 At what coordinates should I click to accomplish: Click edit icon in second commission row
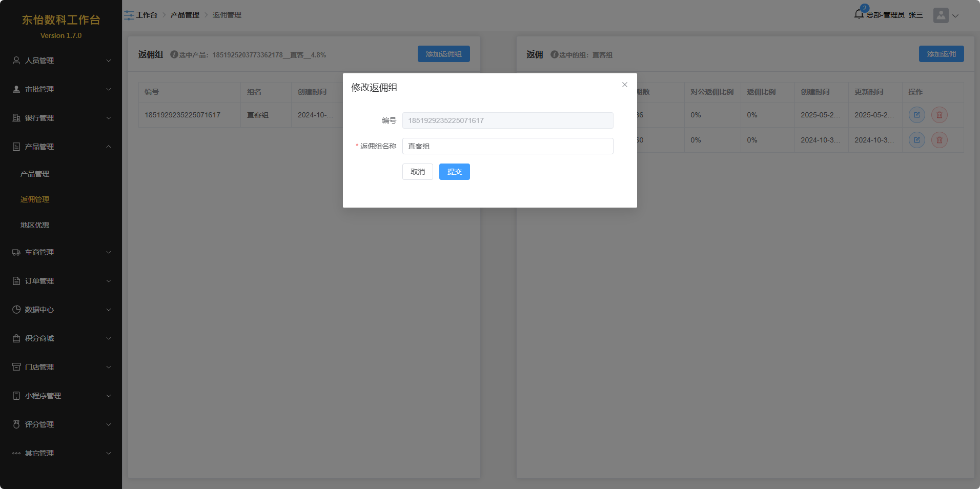pos(916,140)
